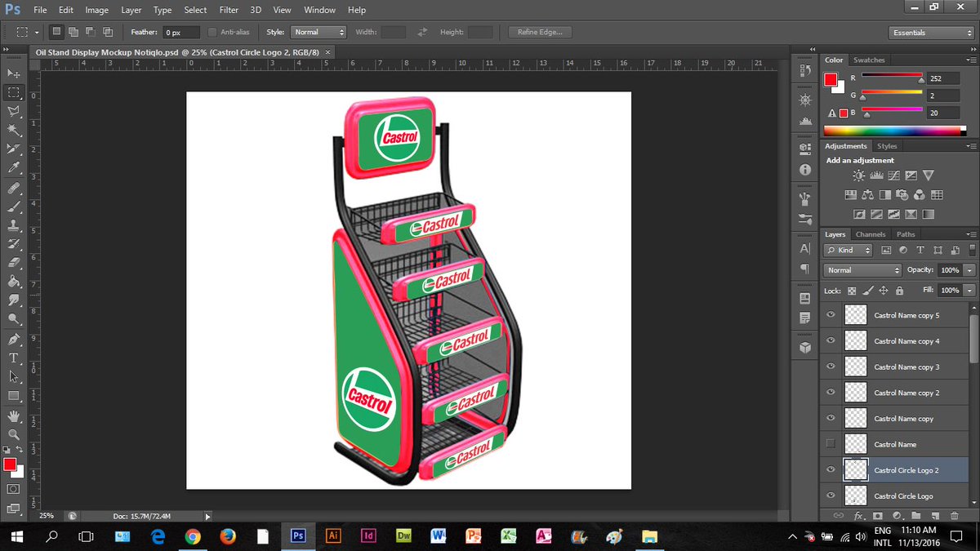Hide the Castrol Circle Logo 2 layer

[831, 470]
